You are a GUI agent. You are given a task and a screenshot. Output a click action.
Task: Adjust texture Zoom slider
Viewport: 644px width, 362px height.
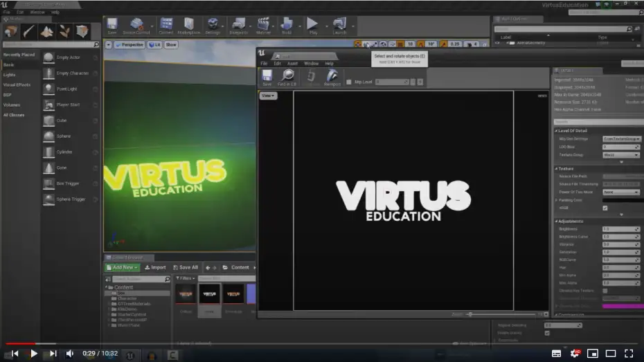click(501, 314)
